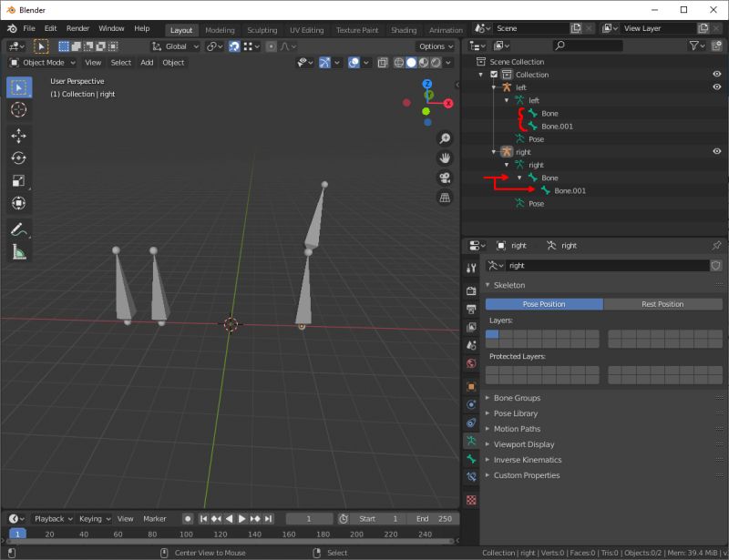Click the Options button in the header
This screenshot has width=729, height=560.
click(x=435, y=46)
